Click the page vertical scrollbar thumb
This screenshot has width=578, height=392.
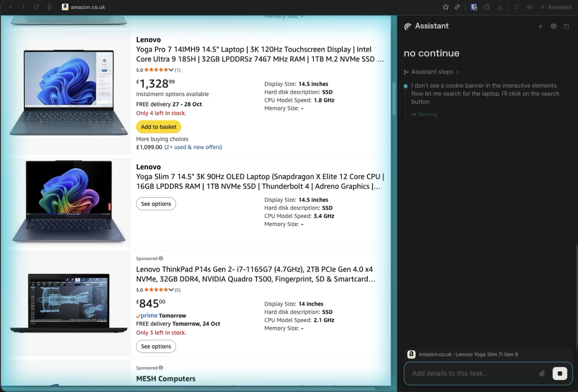click(x=394, y=98)
